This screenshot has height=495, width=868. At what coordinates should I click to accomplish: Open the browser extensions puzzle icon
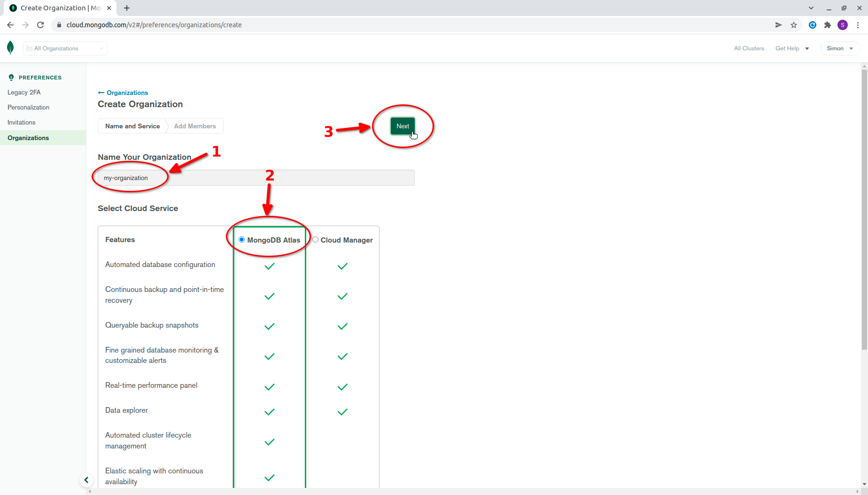[x=828, y=25]
